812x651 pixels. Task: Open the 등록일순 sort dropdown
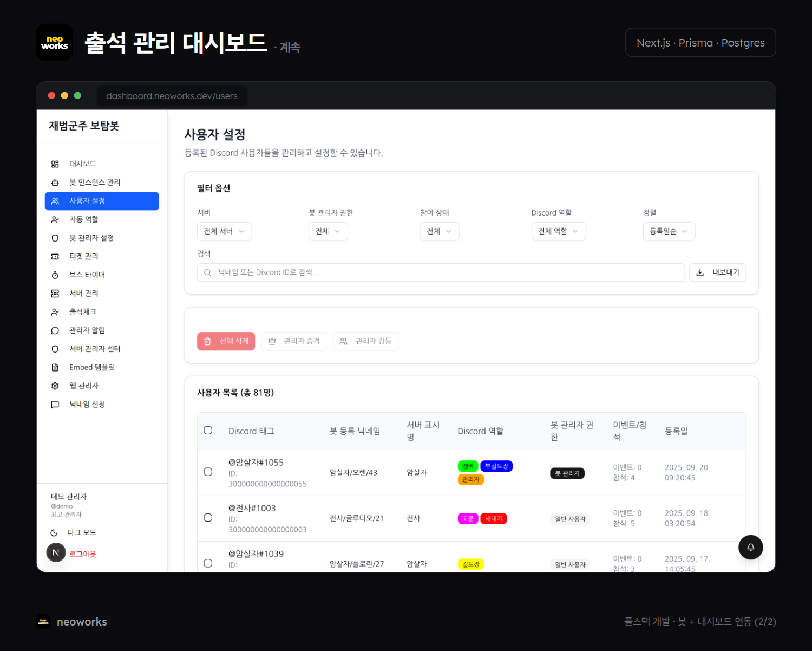[x=669, y=231]
